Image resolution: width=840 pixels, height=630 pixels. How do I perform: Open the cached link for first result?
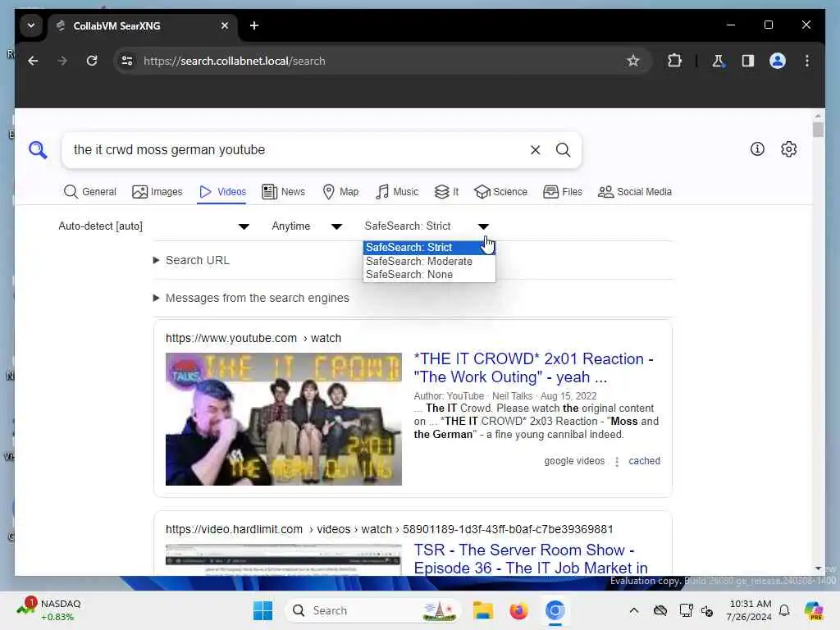pos(644,461)
